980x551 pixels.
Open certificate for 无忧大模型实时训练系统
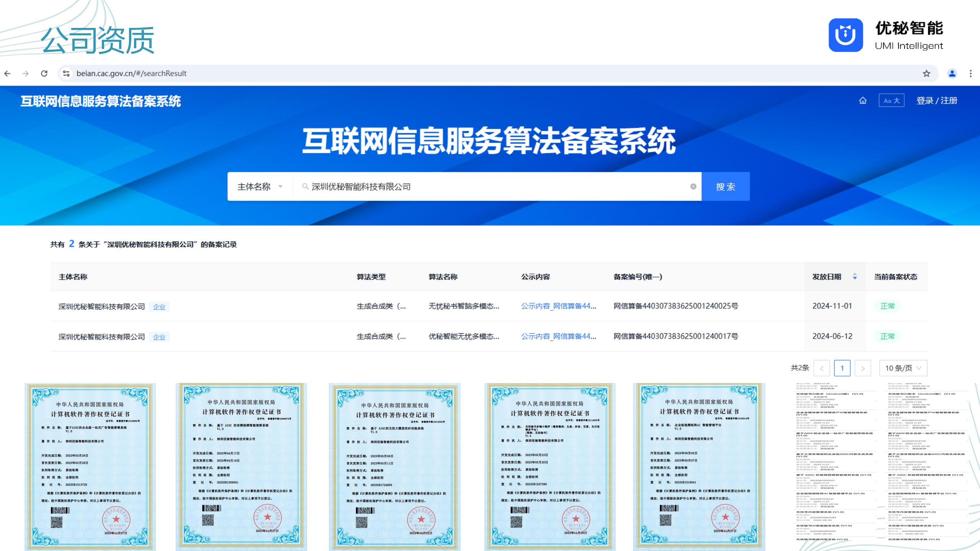click(394, 467)
